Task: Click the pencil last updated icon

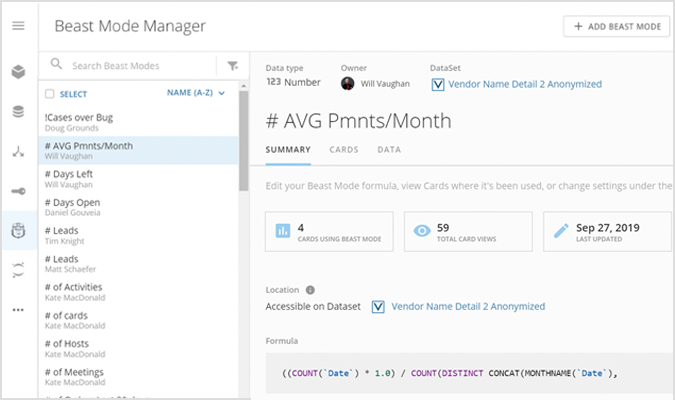Action: pos(561,231)
